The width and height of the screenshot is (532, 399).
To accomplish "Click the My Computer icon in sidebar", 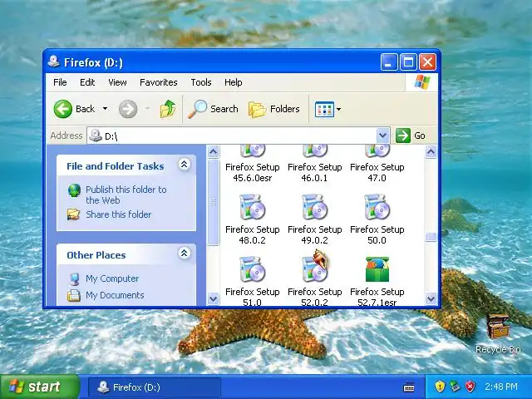I will (74, 279).
